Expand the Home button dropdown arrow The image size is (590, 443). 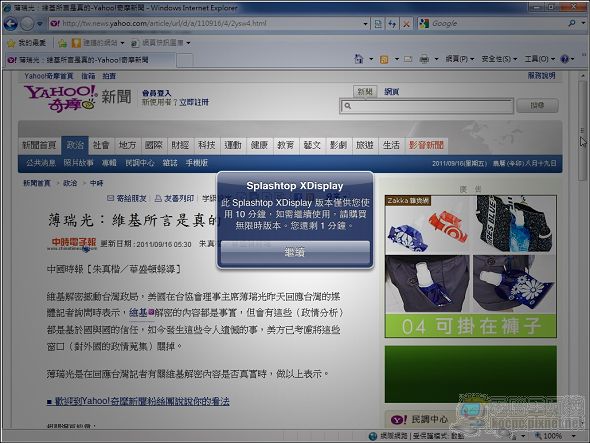[371, 59]
